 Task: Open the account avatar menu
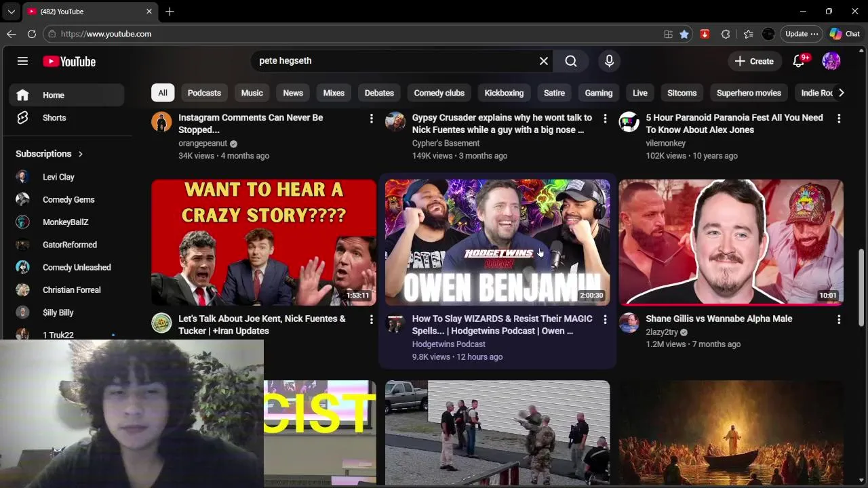(831, 61)
